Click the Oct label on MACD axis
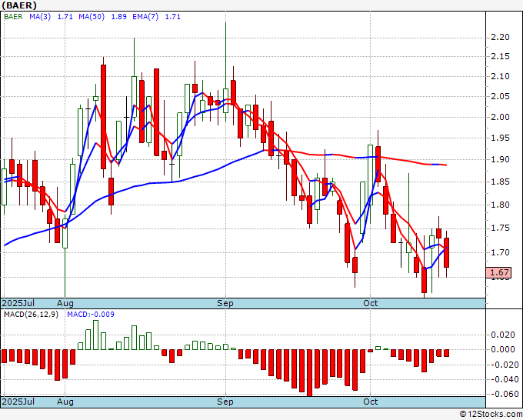This screenshot has width=523, height=420. tap(371, 402)
